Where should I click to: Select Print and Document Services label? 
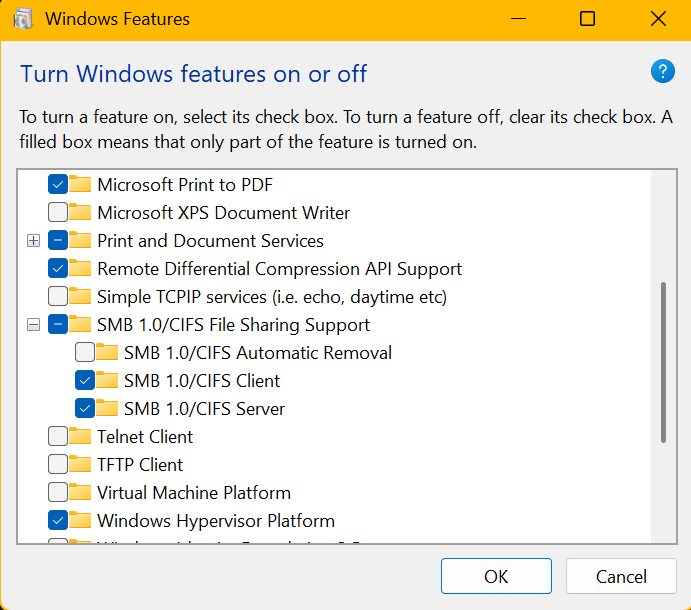[x=210, y=241]
